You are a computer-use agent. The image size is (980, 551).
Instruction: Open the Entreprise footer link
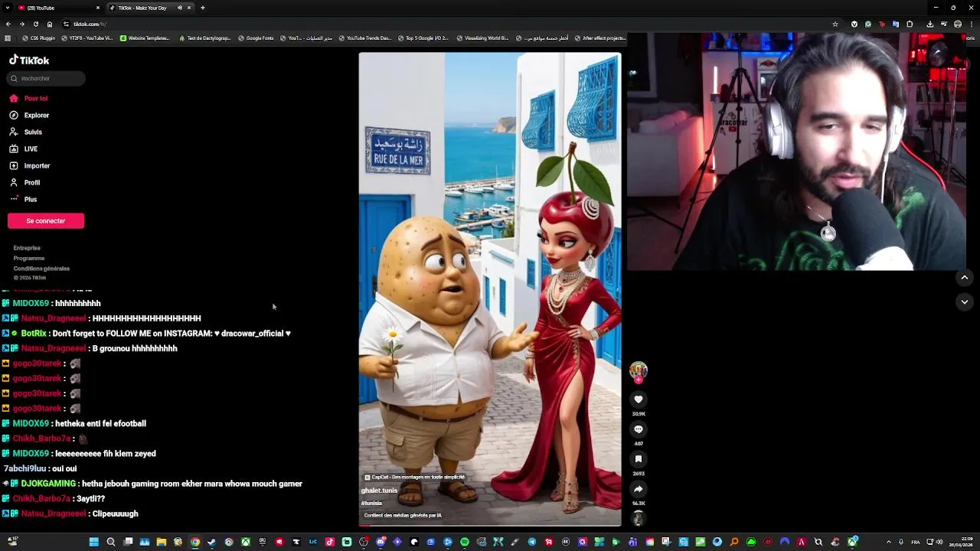27,248
